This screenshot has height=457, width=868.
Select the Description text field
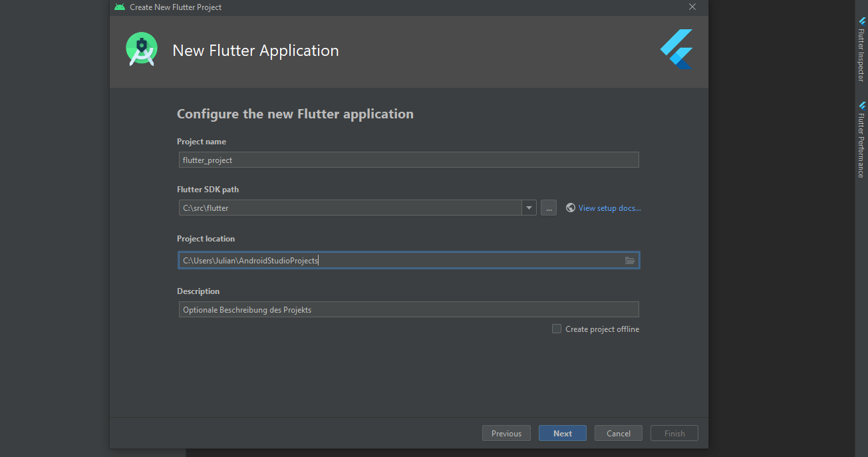pos(408,309)
